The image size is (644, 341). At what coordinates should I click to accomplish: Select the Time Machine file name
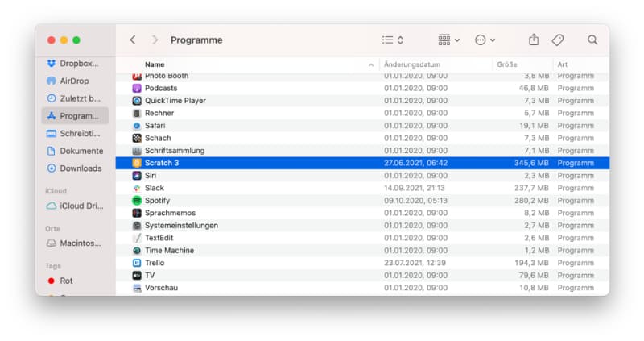169,250
